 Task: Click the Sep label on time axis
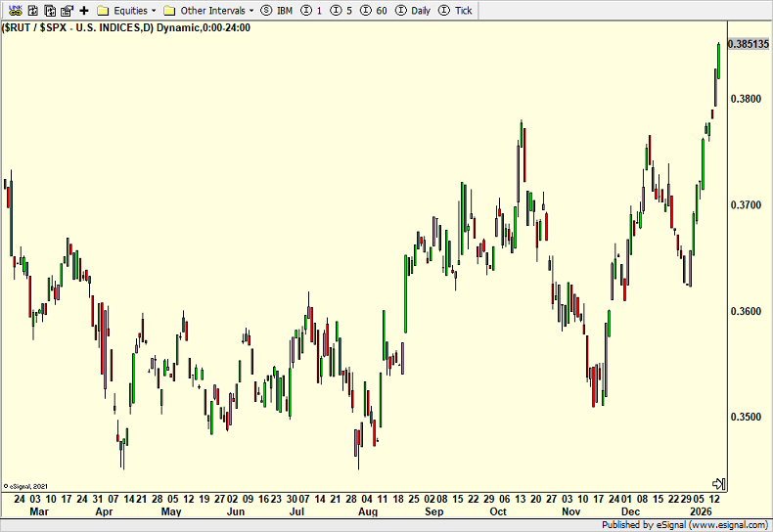433,512
